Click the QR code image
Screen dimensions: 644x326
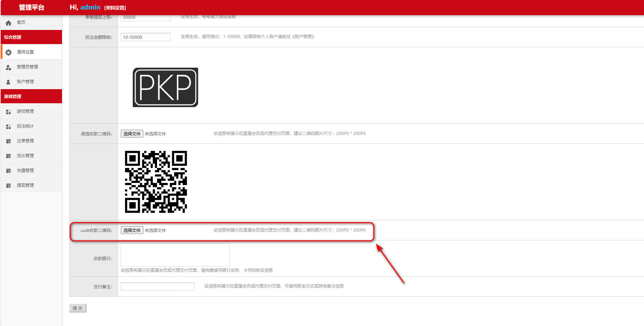point(156,182)
